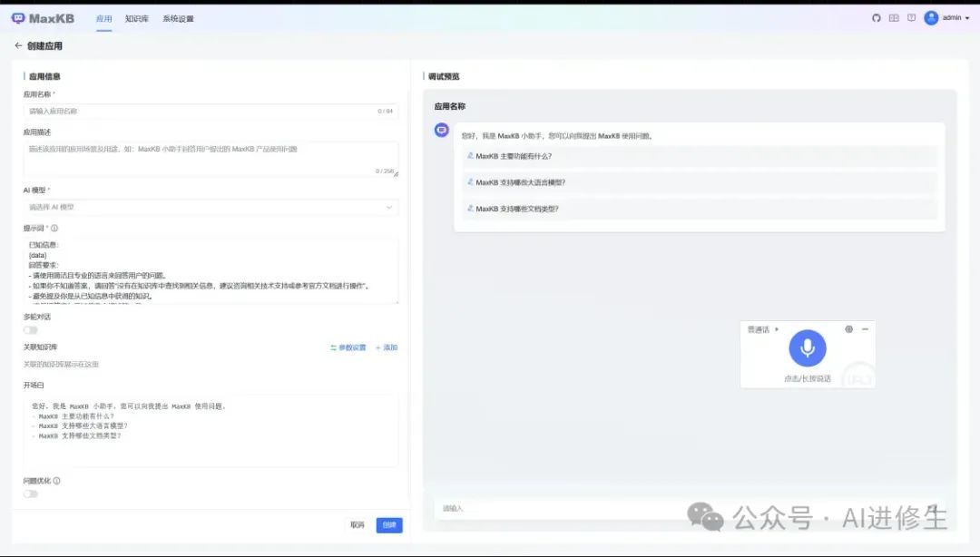Viewport: 980px width, 557px height.
Task: Click the 关联知识库 label
Action: [x=40, y=347]
